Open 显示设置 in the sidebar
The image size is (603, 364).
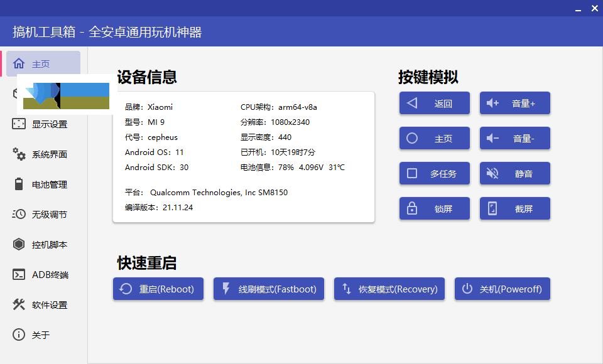tap(43, 124)
